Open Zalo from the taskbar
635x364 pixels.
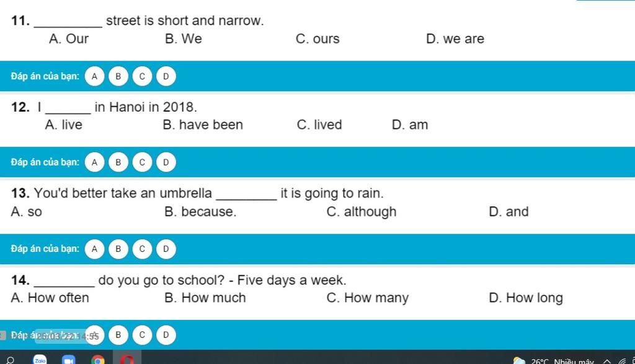coord(40,360)
